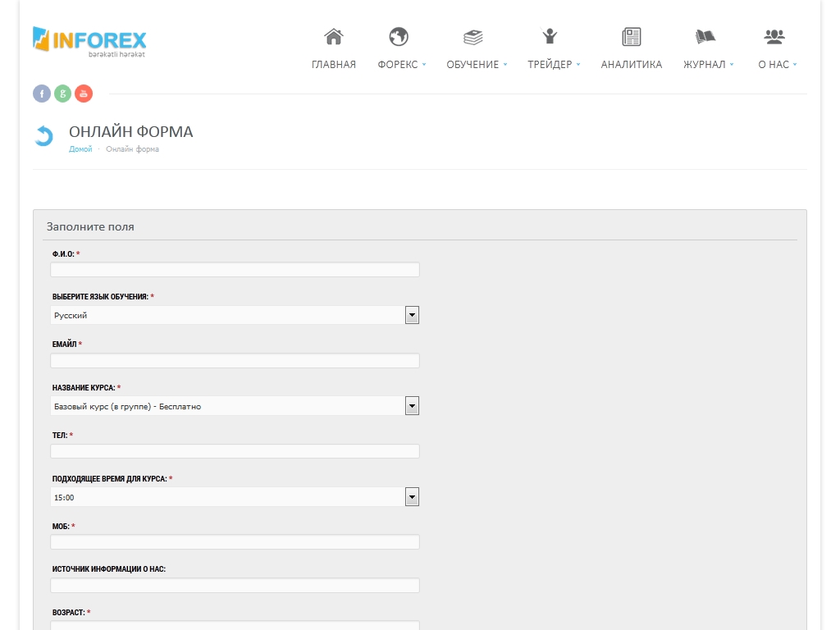Open the YouTube social icon
Viewport: 840px width, 630px height.
(x=84, y=94)
